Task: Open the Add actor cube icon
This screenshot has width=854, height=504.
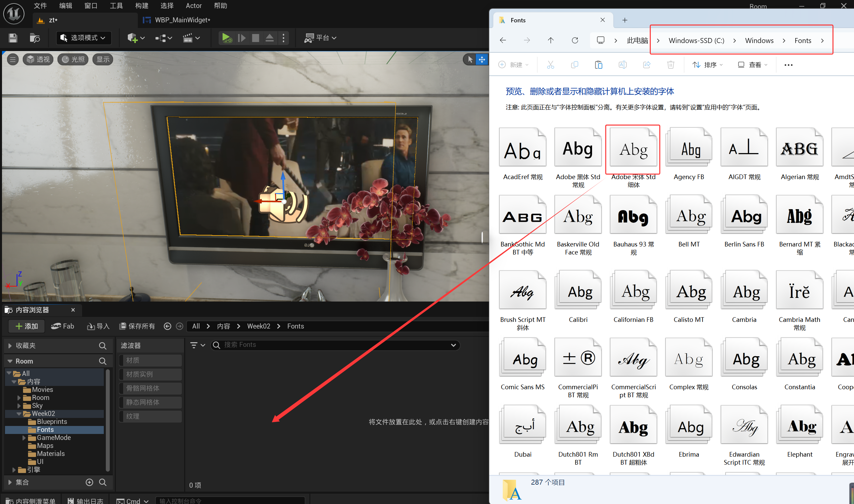Action: click(x=133, y=38)
